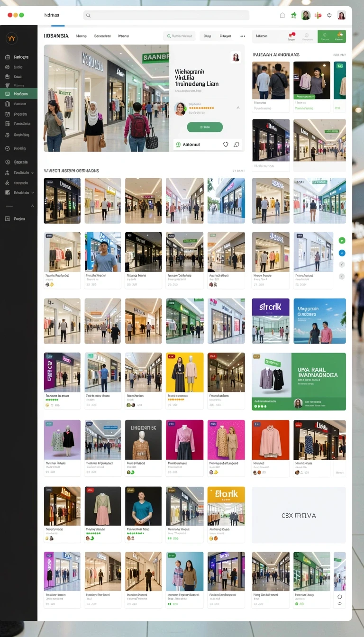Open the purple 'sirorik' banner card
This screenshot has width=364, height=637.
[271, 321]
